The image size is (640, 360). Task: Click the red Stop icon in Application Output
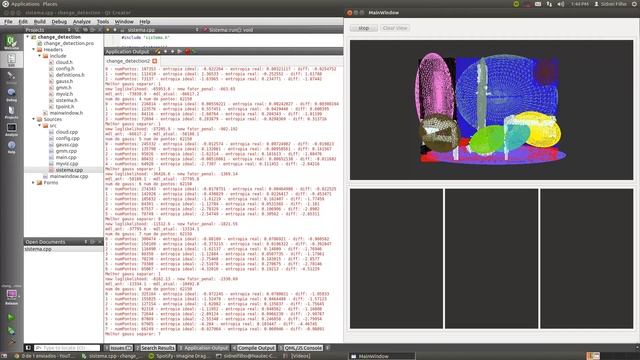(187, 51)
